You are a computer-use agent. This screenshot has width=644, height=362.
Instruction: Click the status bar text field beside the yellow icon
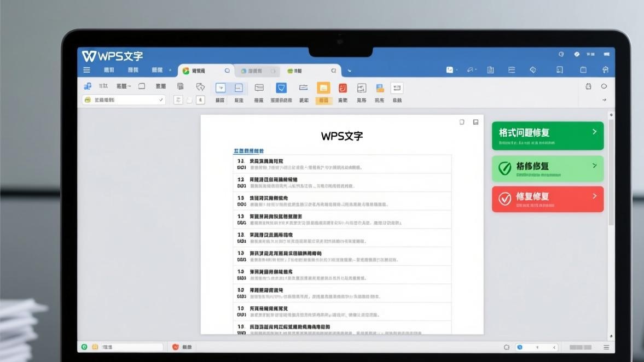[131, 347]
